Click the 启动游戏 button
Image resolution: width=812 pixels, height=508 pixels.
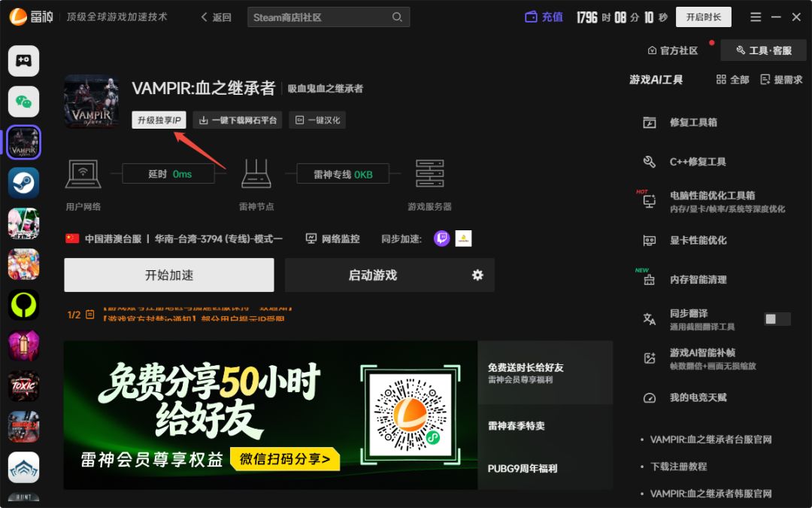373,275
